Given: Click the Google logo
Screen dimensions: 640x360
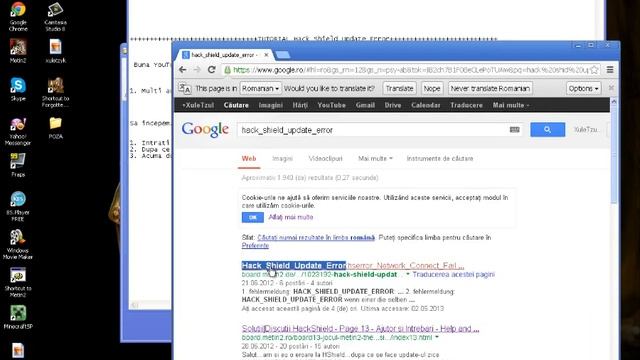Looking at the screenshot, I should [x=205, y=130].
